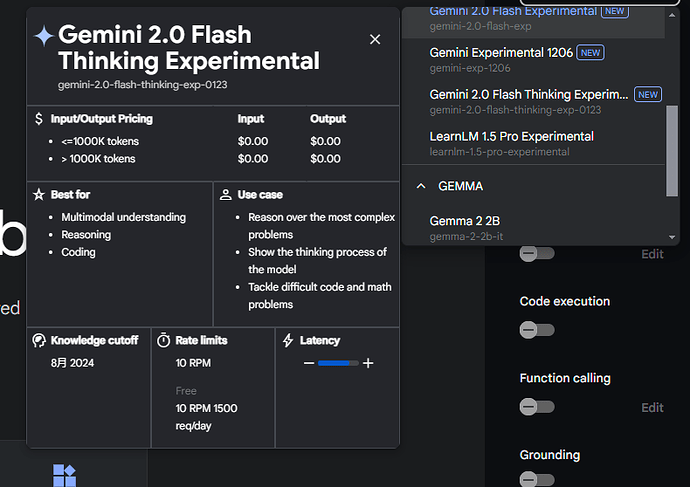
Task: Select the Gemma 2 2B model
Action: tap(533, 228)
